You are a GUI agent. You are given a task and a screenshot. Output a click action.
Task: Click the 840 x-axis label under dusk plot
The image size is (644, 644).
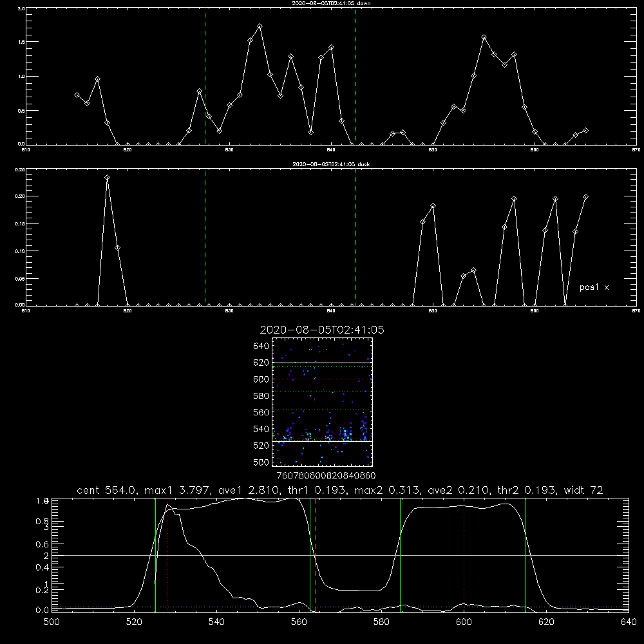click(x=331, y=311)
